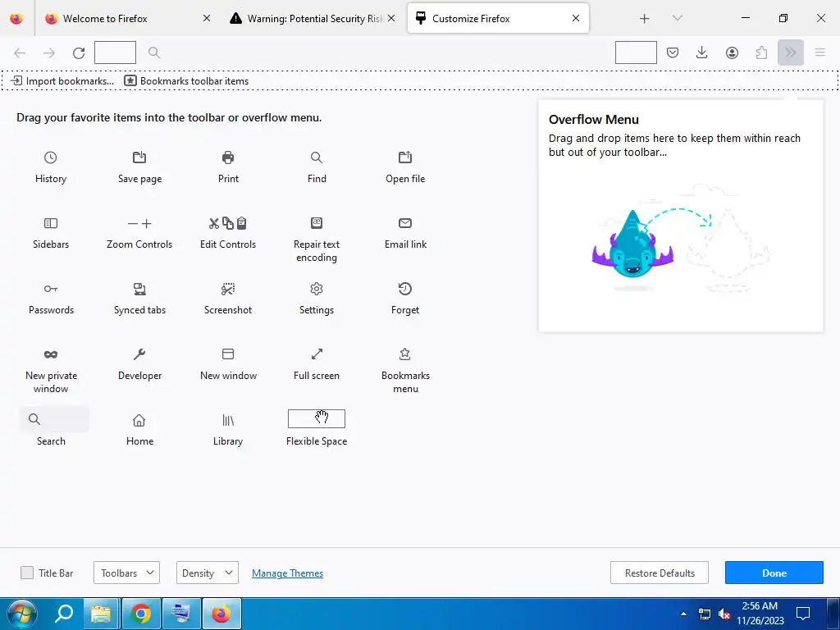840x630 pixels.
Task: Click the Reload toolbar icon
Action: click(x=79, y=52)
